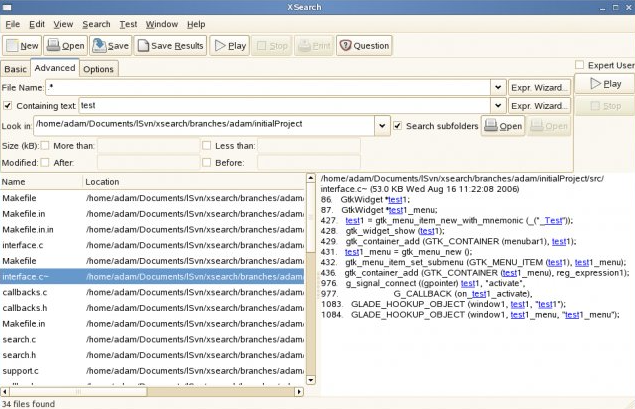Viewport: 635px width, 409px height.
Task: Open the File menu
Action: [13, 24]
